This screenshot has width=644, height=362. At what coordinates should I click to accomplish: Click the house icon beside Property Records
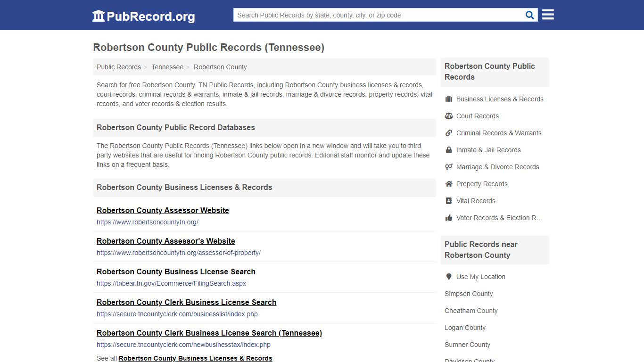pyautogui.click(x=449, y=184)
